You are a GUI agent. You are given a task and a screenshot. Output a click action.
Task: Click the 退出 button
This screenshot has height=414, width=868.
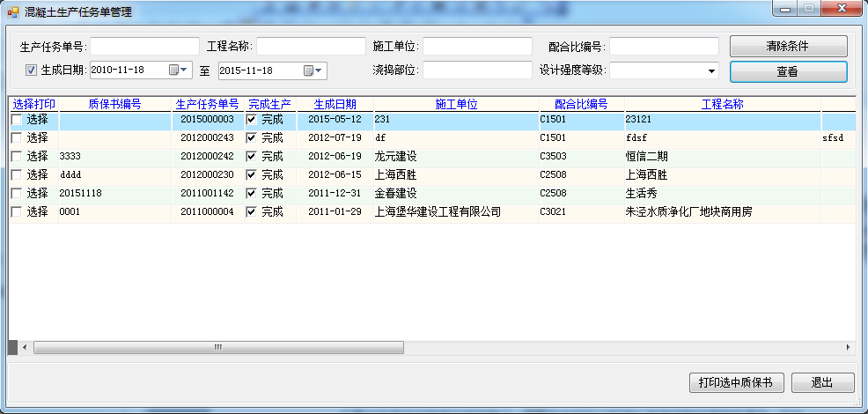[822, 382]
